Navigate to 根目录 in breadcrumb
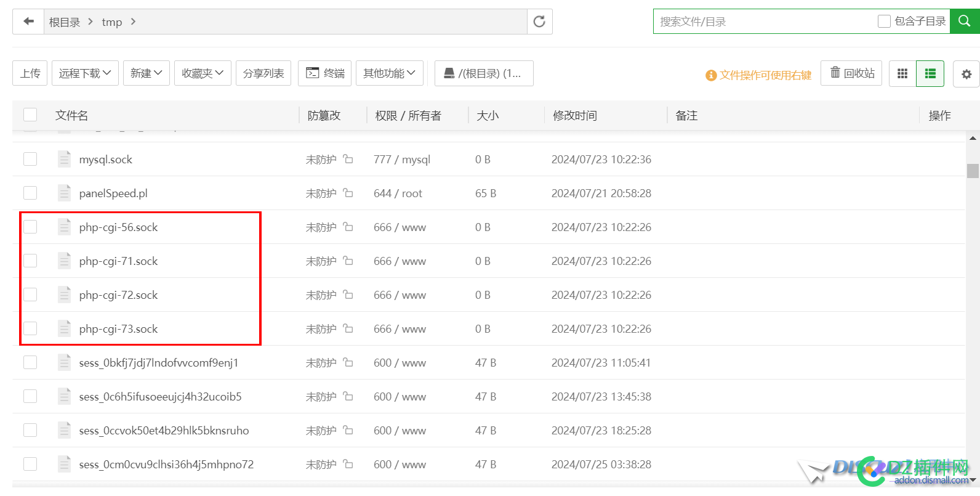Screen dimensions: 980x496 (x=65, y=22)
